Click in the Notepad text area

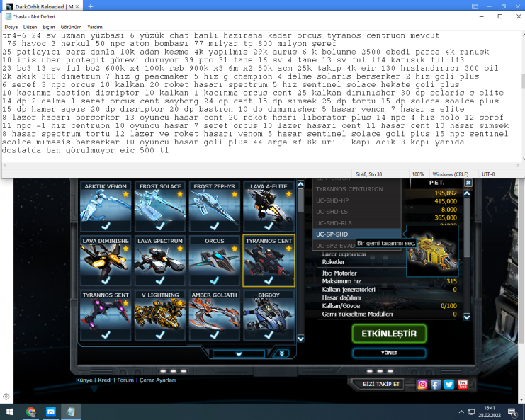[x=261, y=97]
